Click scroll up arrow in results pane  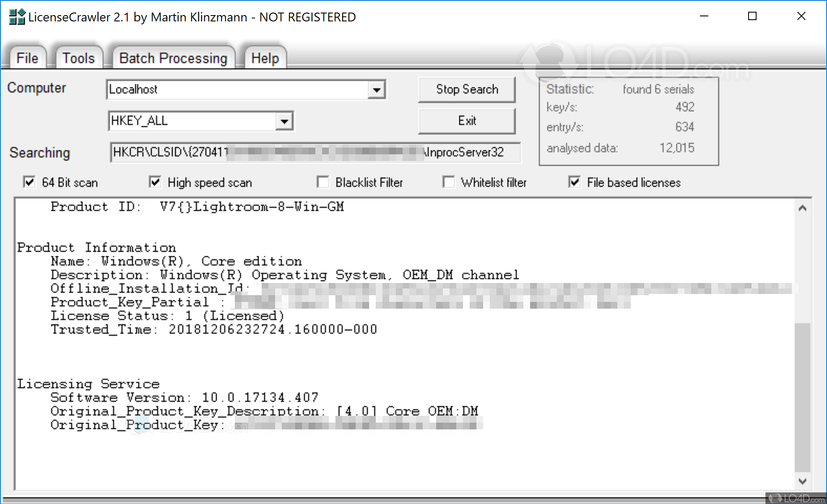pos(802,208)
